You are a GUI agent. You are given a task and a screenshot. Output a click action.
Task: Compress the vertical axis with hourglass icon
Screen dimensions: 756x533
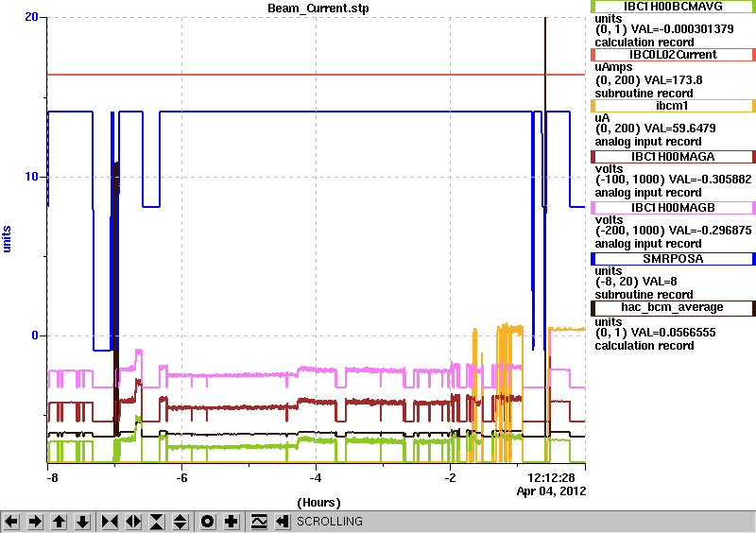pos(157,522)
